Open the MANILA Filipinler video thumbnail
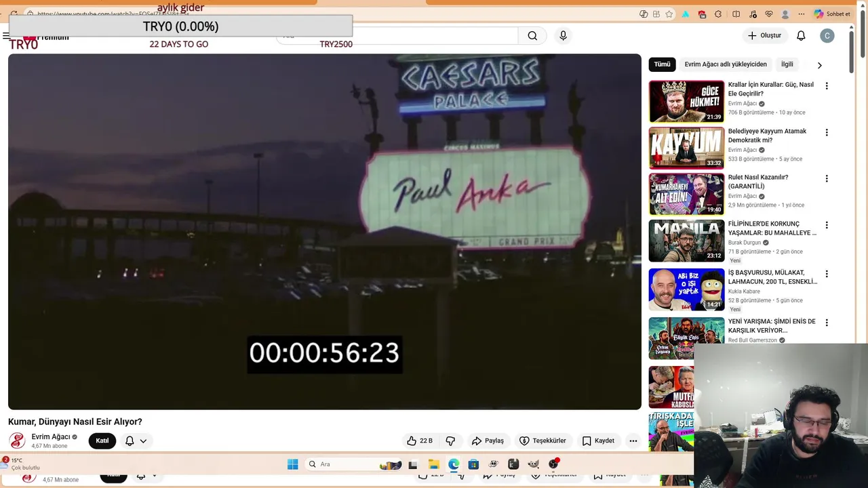The width and height of the screenshot is (868, 488). click(686, 241)
